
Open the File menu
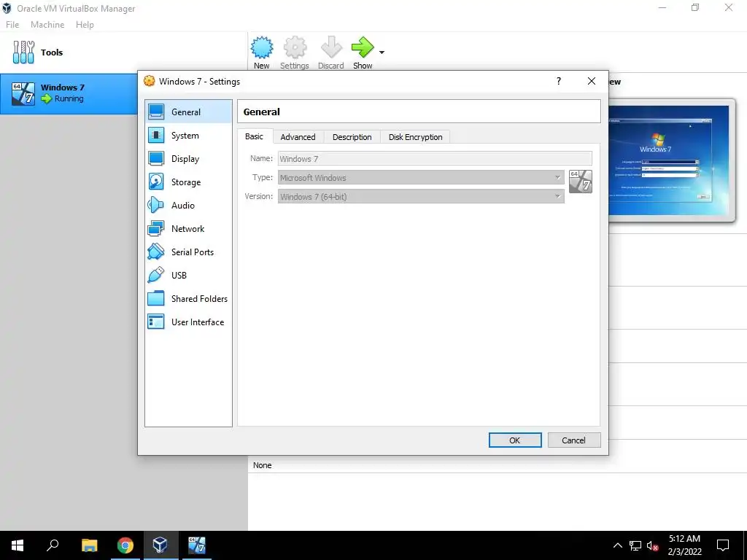(12, 25)
